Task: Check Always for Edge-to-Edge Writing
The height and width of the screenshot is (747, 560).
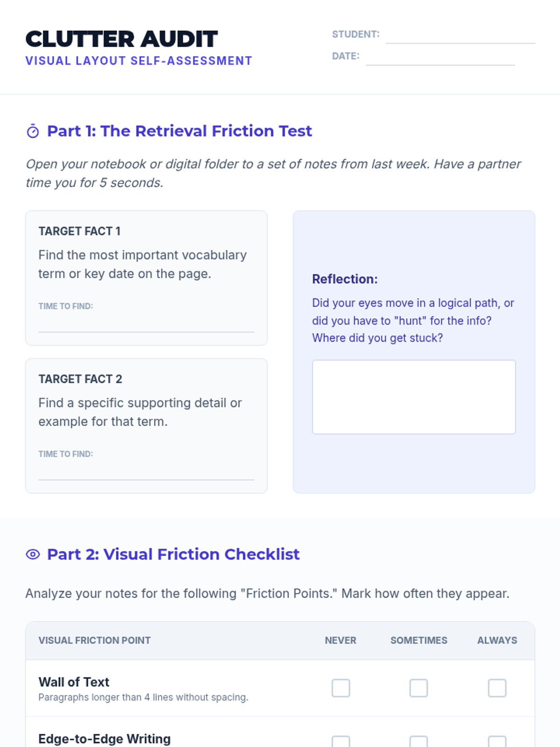Action: tap(497, 741)
